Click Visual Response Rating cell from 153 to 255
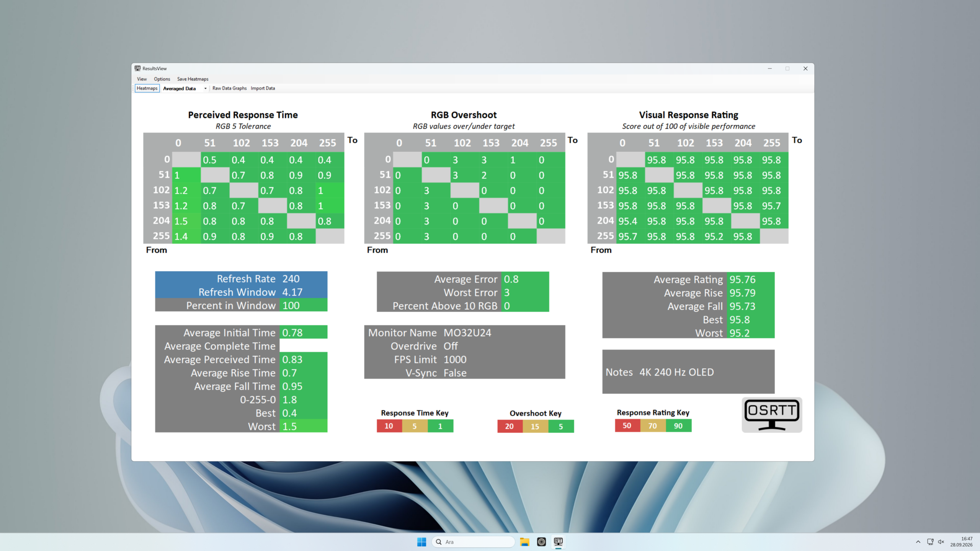Image resolution: width=980 pixels, height=551 pixels. [x=774, y=206]
